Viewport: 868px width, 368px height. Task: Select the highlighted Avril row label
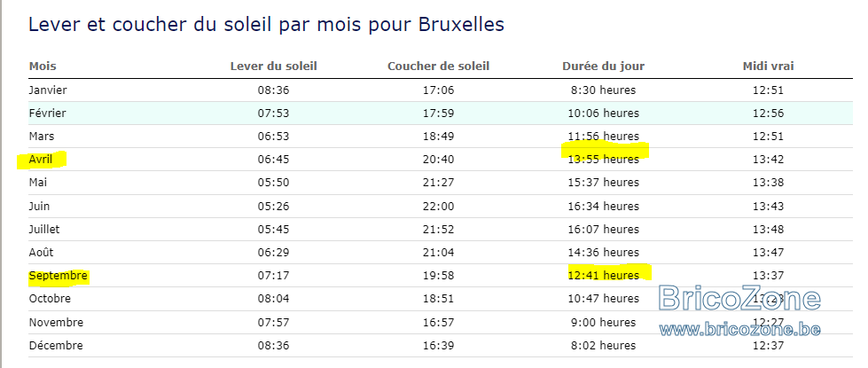point(41,160)
